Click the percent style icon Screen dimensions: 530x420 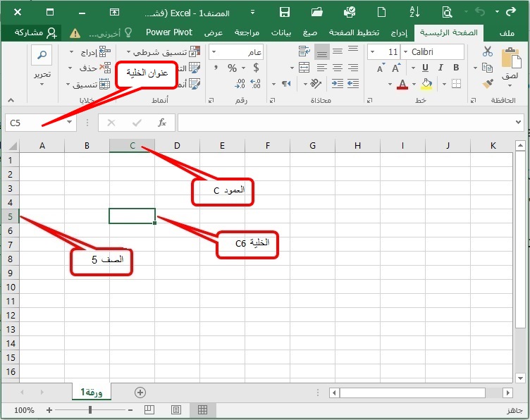[233, 68]
